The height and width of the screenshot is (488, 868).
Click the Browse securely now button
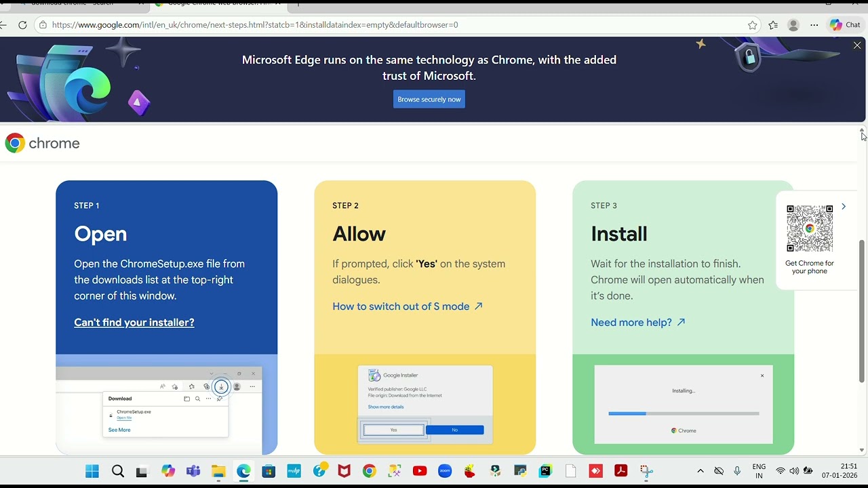click(x=429, y=99)
